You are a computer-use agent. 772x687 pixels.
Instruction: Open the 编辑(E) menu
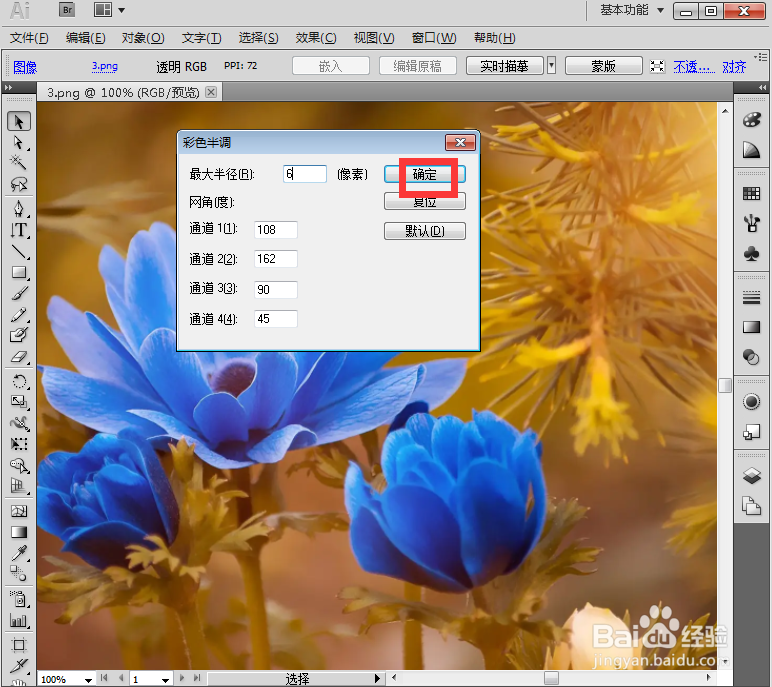tap(86, 38)
